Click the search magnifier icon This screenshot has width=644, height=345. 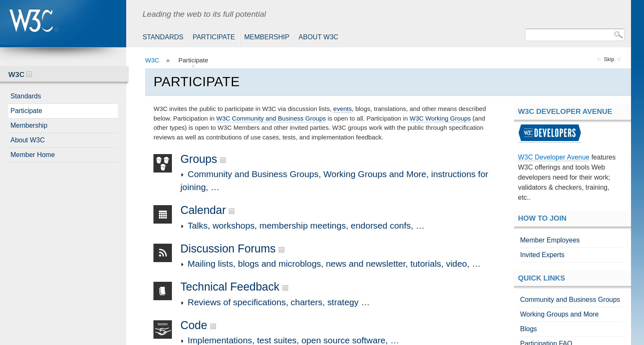(618, 35)
